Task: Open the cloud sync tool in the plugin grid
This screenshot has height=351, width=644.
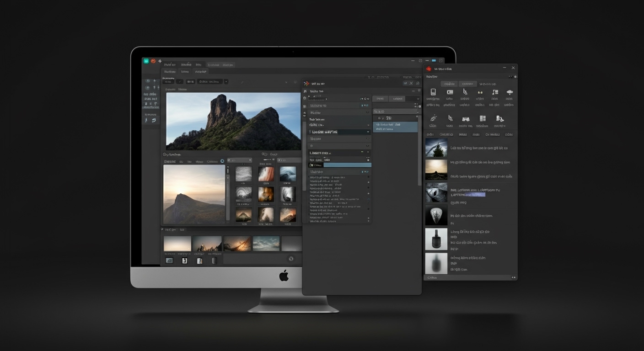Action: coord(510,93)
